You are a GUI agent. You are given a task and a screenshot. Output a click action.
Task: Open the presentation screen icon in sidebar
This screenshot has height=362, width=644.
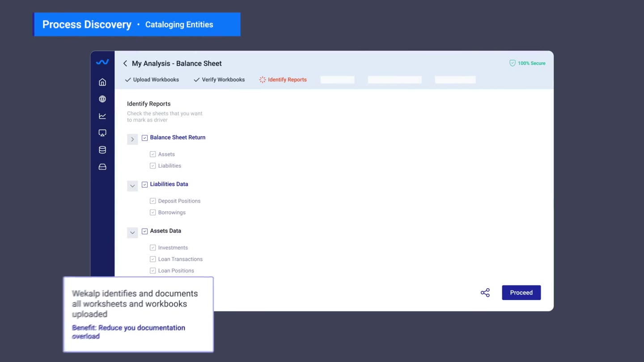(x=102, y=133)
